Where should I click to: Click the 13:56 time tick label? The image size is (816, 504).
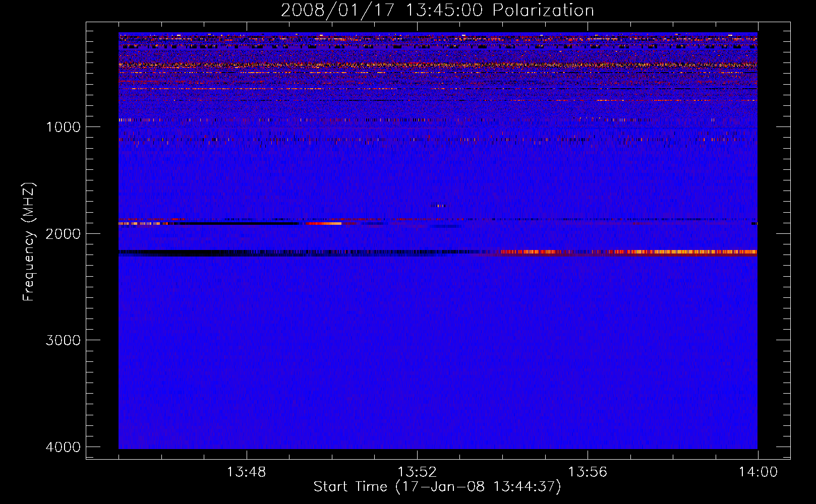[588, 472]
